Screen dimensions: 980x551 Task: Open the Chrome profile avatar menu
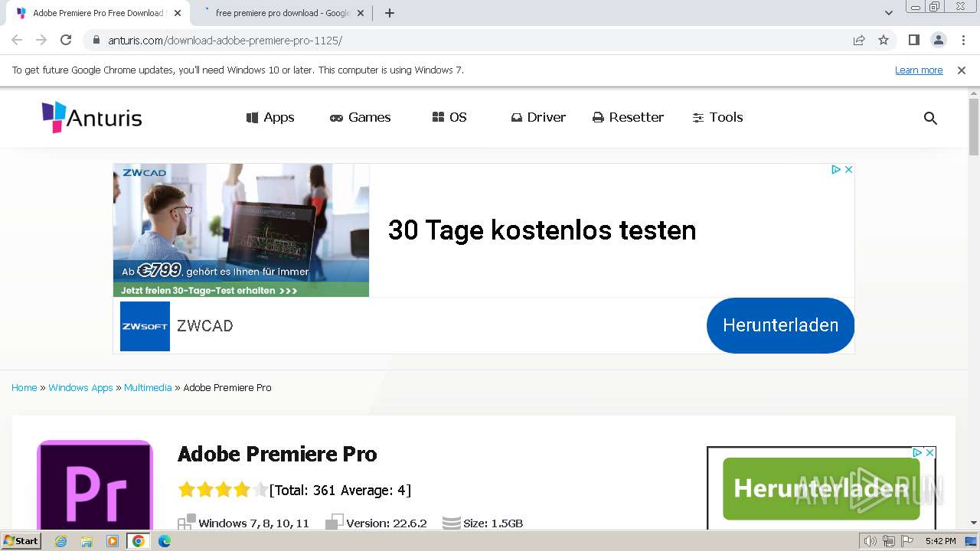click(938, 40)
